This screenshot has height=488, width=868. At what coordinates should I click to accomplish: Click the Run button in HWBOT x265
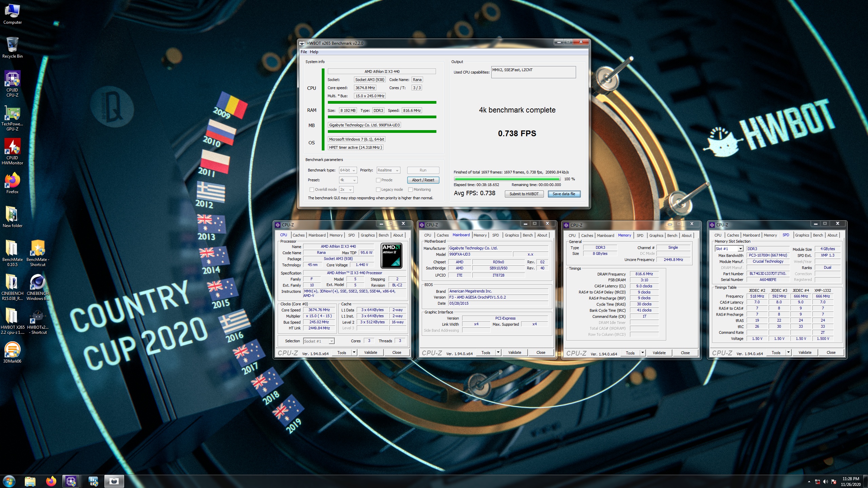pyautogui.click(x=423, y=170)
